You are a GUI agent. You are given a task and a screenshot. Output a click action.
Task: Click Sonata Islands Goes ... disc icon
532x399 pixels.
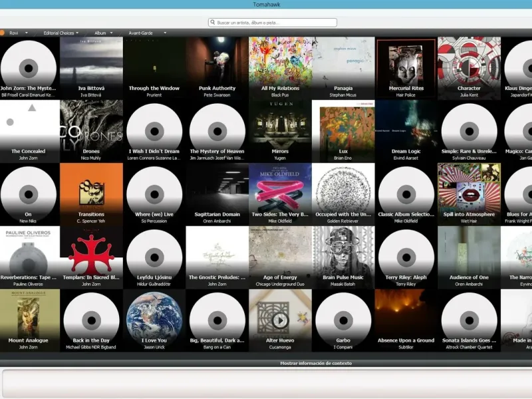tap(469, 321)
